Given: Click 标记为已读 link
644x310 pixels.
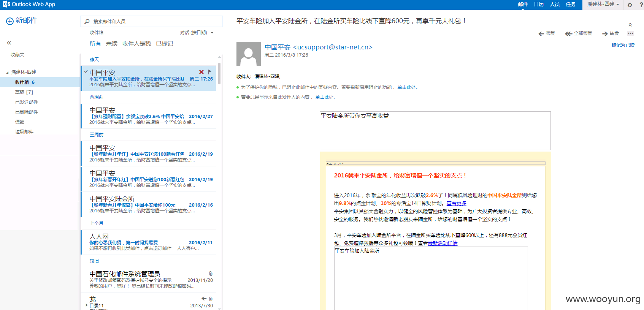Looking at the screenshot, I should point(623,45).
